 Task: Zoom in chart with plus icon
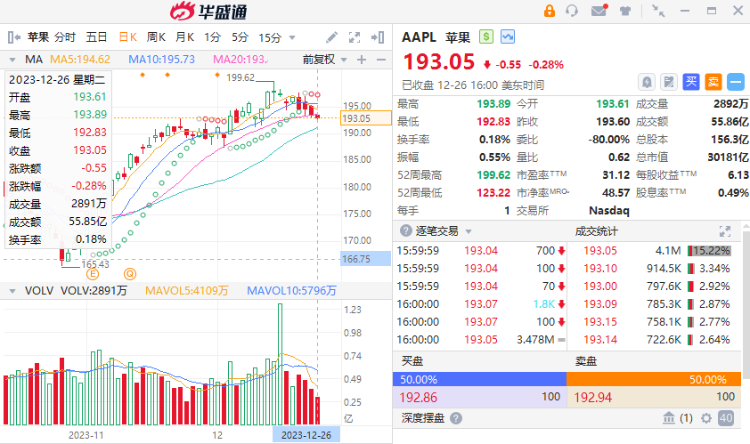361,59
